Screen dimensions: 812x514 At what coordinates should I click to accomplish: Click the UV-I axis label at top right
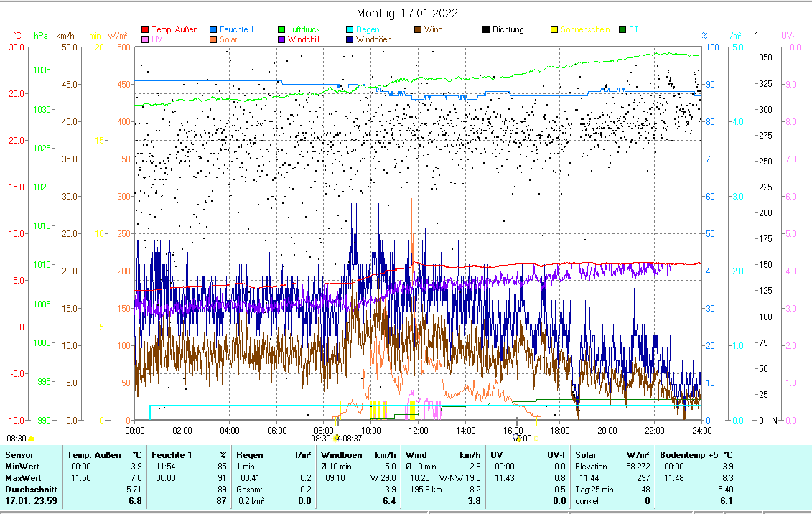point(789,34)
